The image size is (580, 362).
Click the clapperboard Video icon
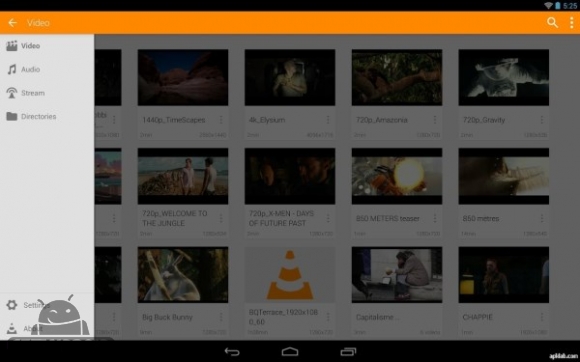point(12,46)
